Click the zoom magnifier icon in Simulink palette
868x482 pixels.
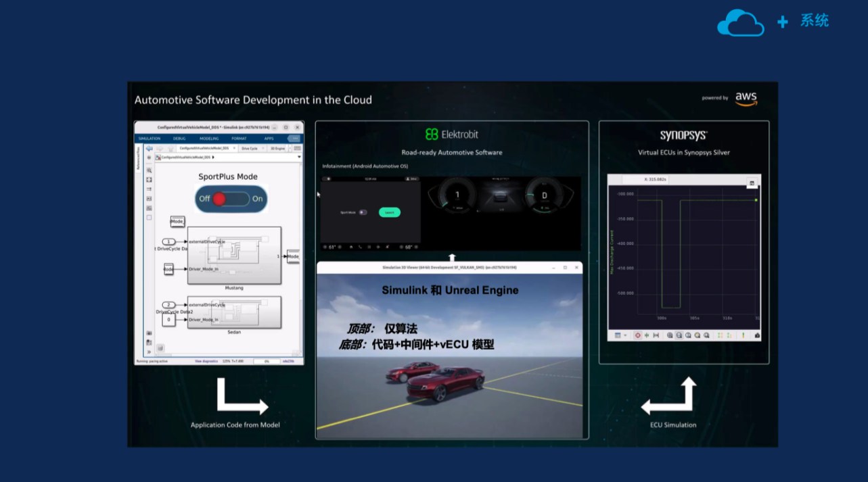[149, 171]
